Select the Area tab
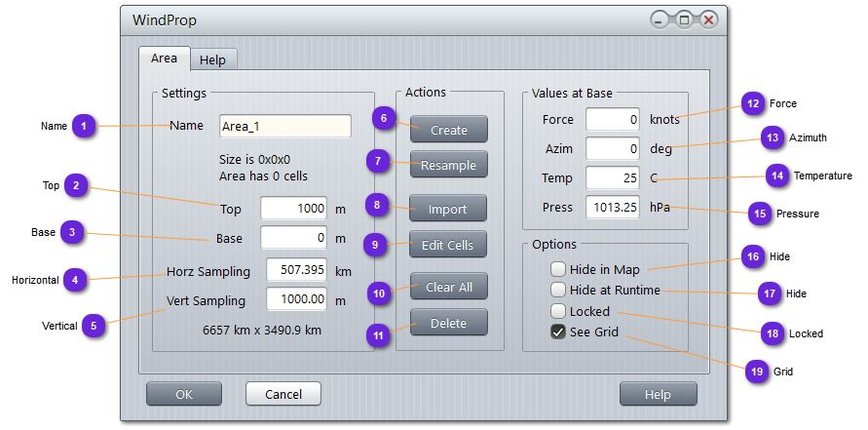 pyautogui.click(x=164, y=59)
